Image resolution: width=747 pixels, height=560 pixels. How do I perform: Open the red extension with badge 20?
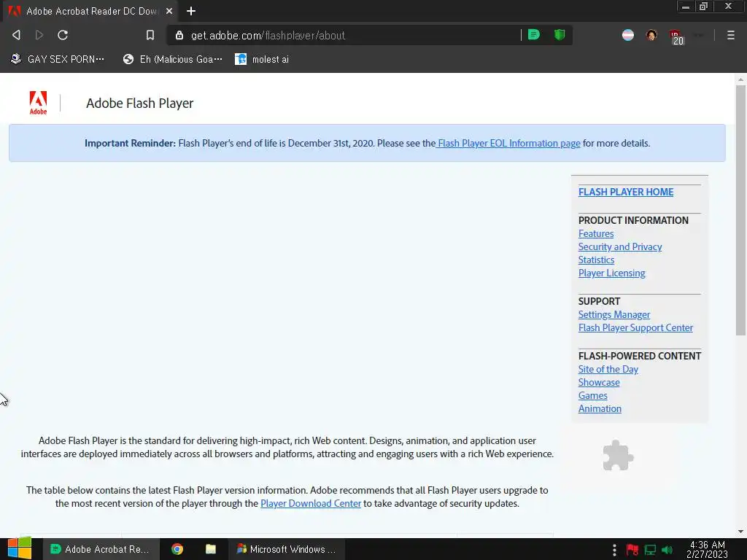click(x=676, y=36)
